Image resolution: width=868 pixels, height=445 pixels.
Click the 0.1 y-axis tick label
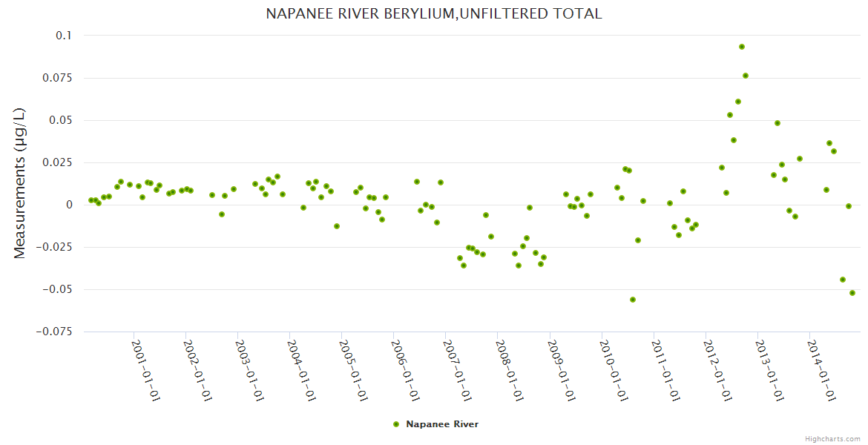(x=64, y=36)
